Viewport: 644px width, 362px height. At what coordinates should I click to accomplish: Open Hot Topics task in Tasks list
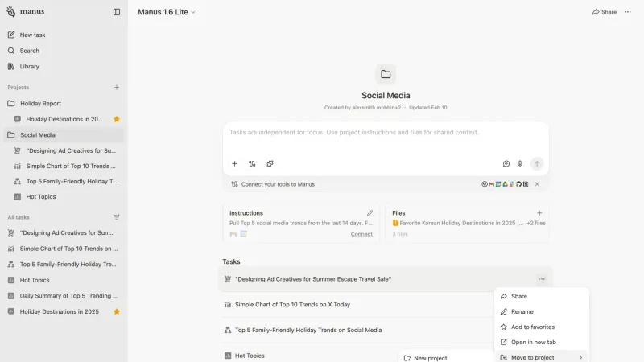pos(250,356)
